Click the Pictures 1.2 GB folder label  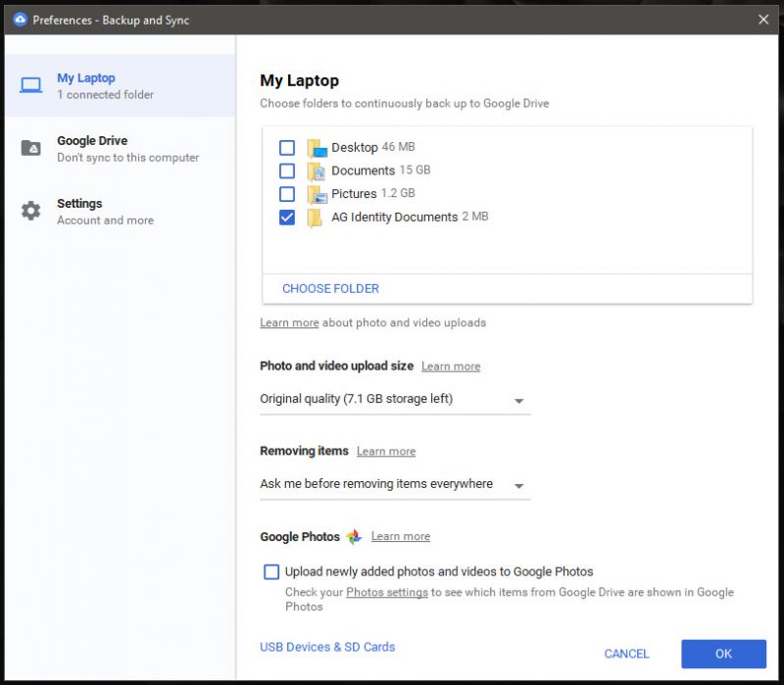click(x=373, y=193)
